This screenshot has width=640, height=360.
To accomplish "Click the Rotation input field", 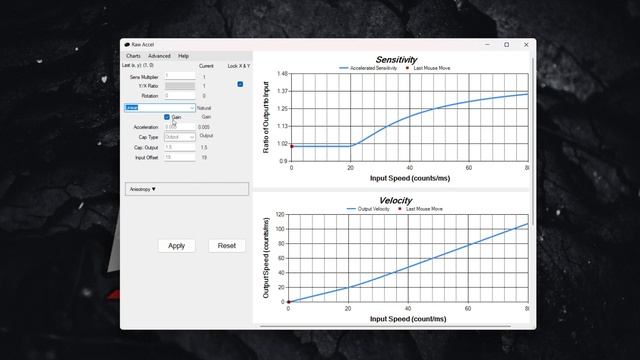I will 180,96.
